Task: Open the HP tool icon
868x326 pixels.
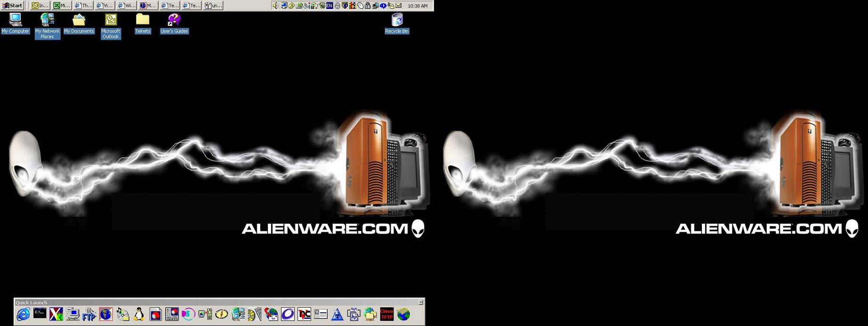Action: point(354,314)
